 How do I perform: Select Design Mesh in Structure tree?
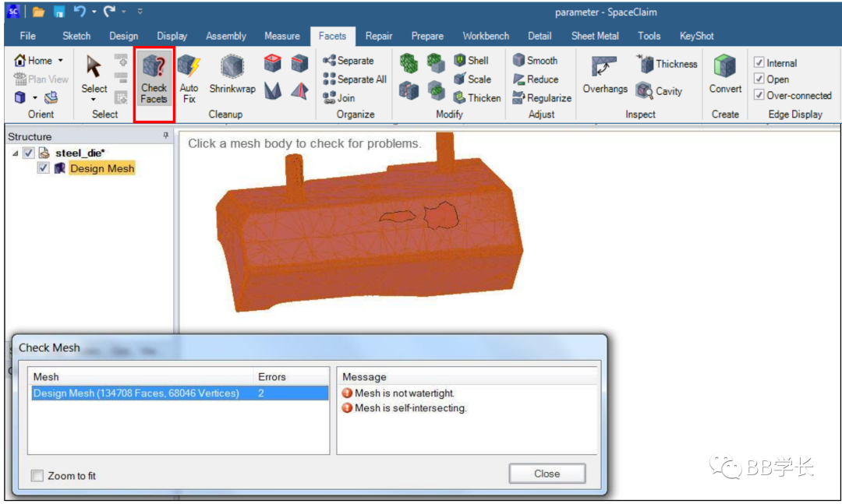tap(102, 168)
